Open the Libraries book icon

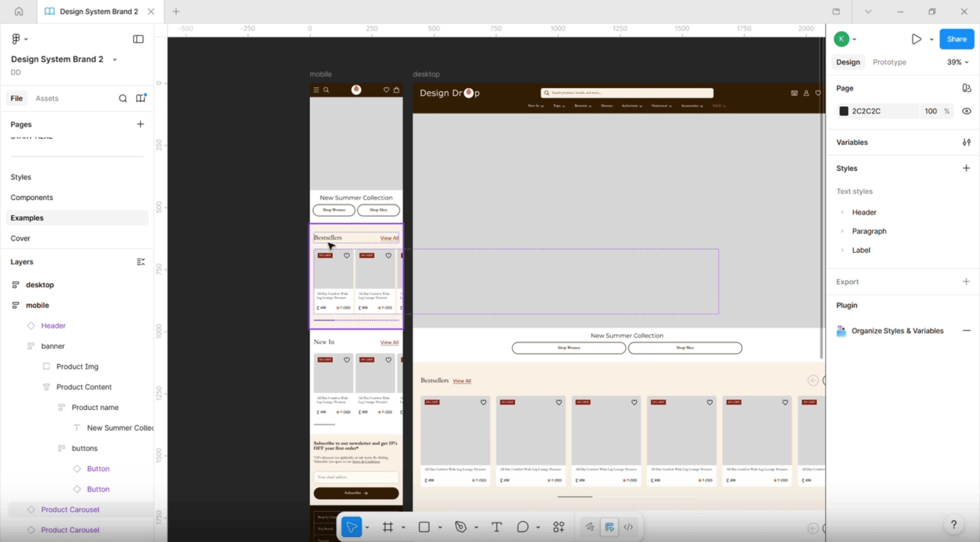pyautogui.click(x=140, y=98)
